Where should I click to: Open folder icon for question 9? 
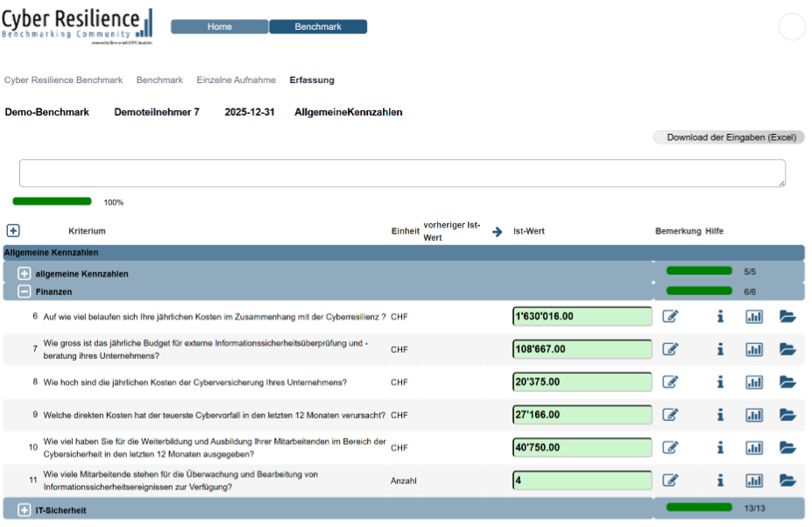787,415
